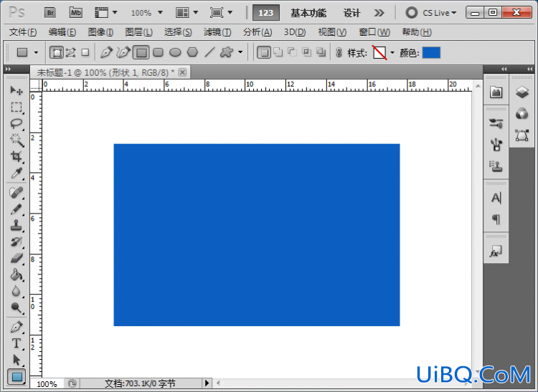The width and height of the screenshot is (538, 392).
Task: Select the Crop tool
Action: [x=16, y=157]
